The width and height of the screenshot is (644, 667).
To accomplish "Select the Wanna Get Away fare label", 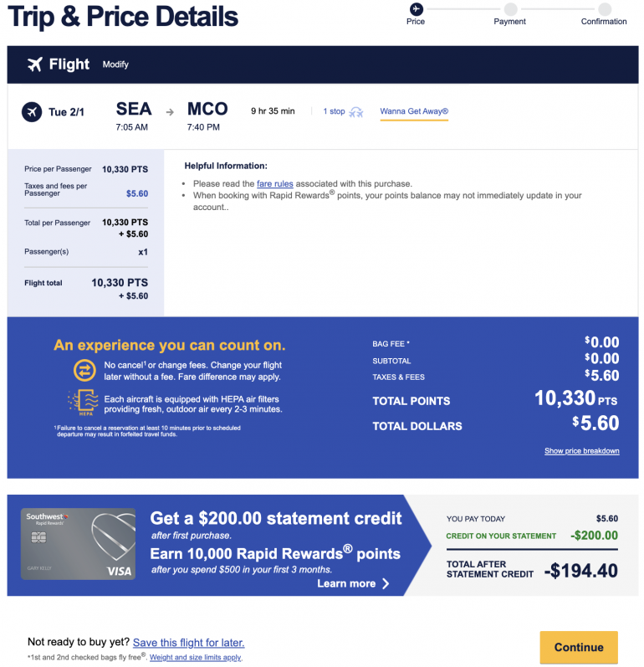I will (414, 111).
